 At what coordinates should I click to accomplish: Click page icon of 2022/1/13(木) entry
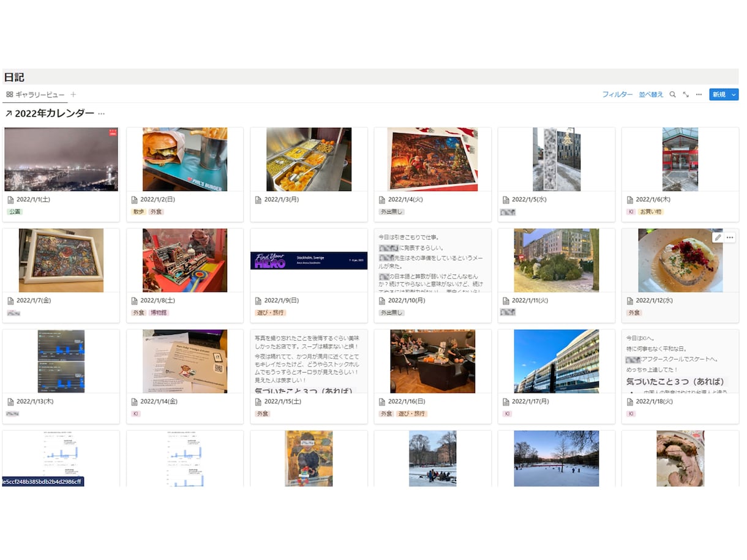click(10, 401)
